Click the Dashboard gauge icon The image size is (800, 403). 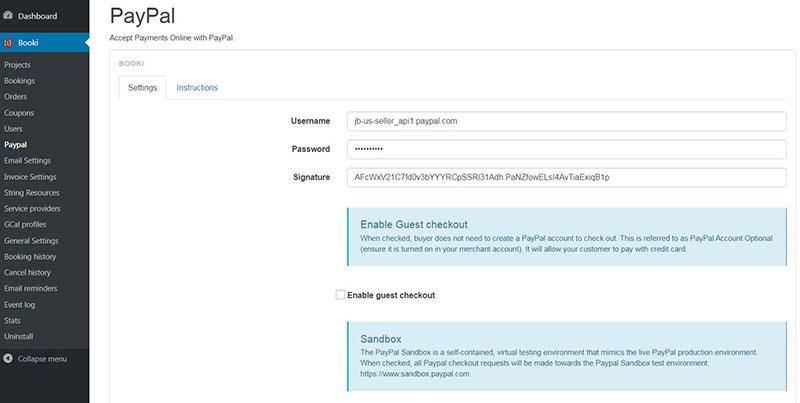point(8,16)
